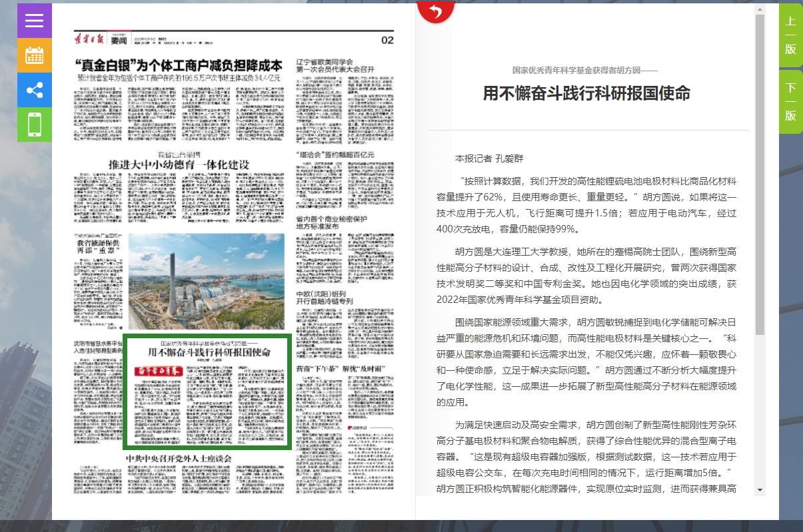Click byline 本报记者 孔爱群
Viewport: 803px width, 532px height.
click(489, 158)
